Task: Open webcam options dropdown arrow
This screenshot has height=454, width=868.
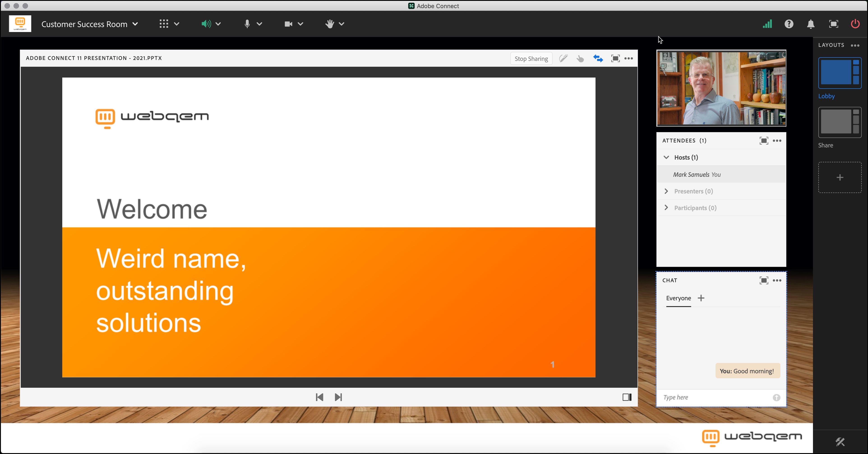Action: click(x=300, y=24)
